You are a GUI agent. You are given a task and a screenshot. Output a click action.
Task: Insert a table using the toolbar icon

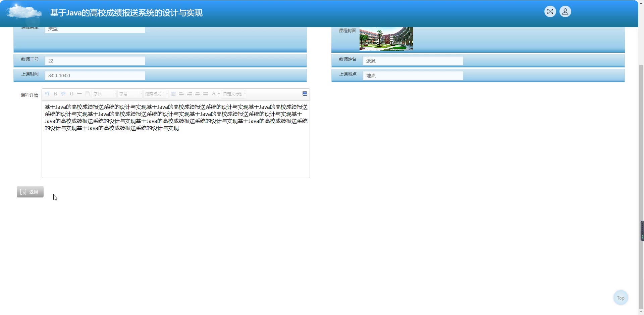[173, 94]
